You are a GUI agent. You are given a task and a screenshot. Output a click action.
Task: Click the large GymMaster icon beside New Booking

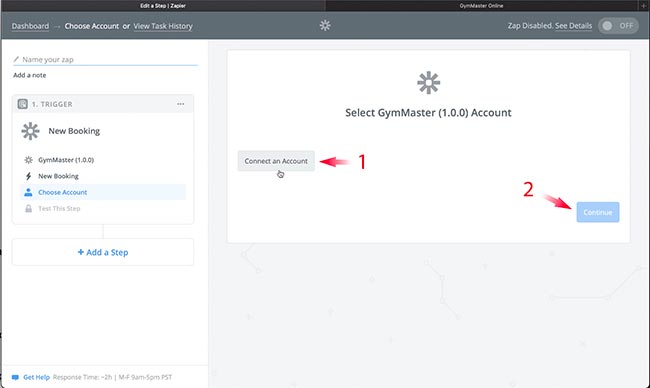pyautogui.click(x=30, y=131)
